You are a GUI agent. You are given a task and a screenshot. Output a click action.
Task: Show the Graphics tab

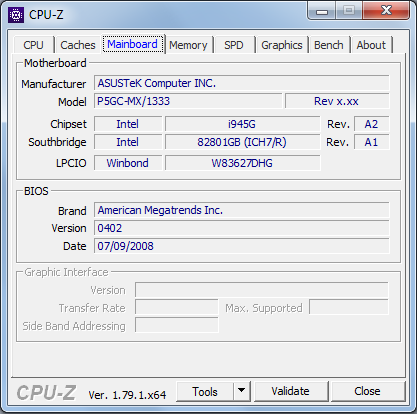point(282,45)
